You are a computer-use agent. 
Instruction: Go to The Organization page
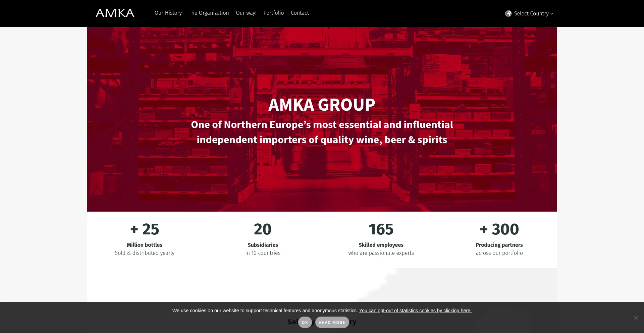pyautogui.click(x=209, y=13)
